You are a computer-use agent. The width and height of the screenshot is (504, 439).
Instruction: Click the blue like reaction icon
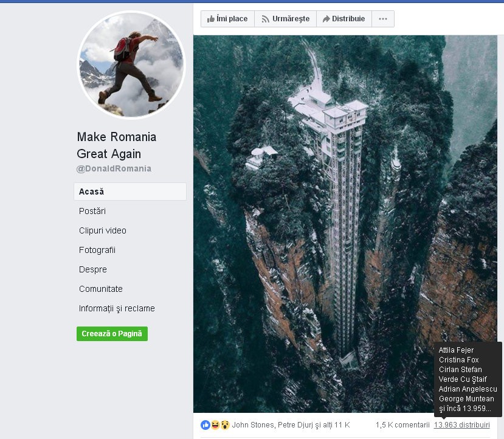[x=205, y=424]
